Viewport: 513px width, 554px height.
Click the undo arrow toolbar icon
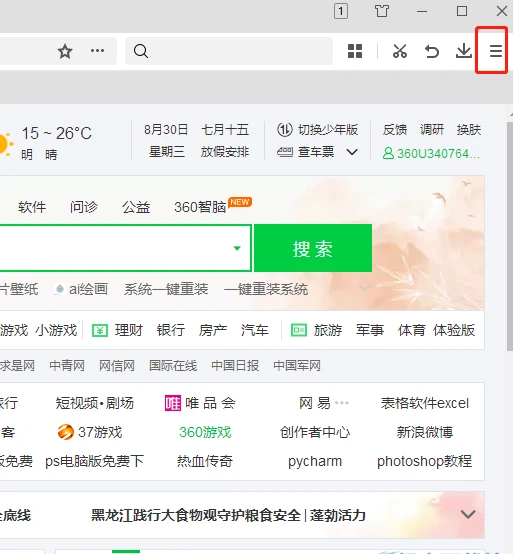[x=432, y=52]
